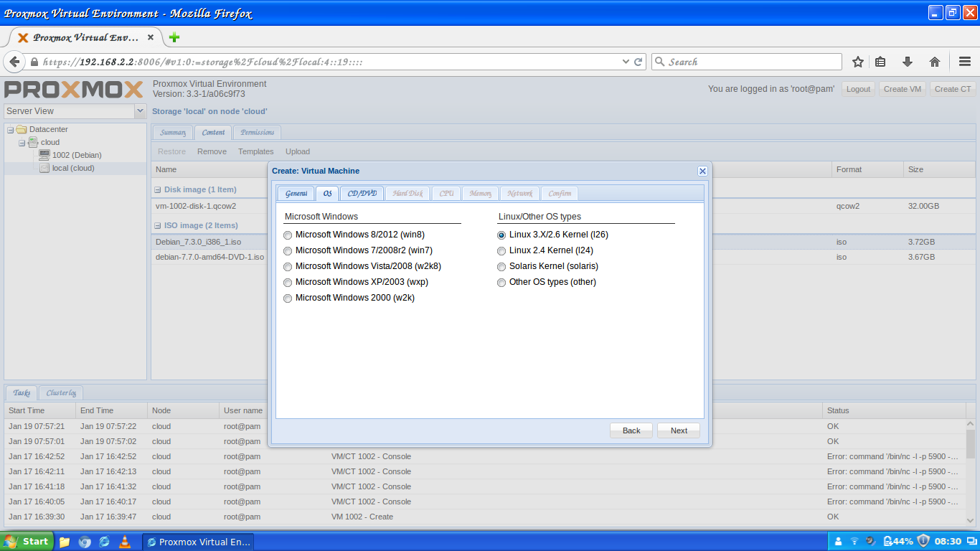Select the vm-1002-disk-1.qcow2 row
980x551 pixels.
pyautogui.click(x=563, y=206)
